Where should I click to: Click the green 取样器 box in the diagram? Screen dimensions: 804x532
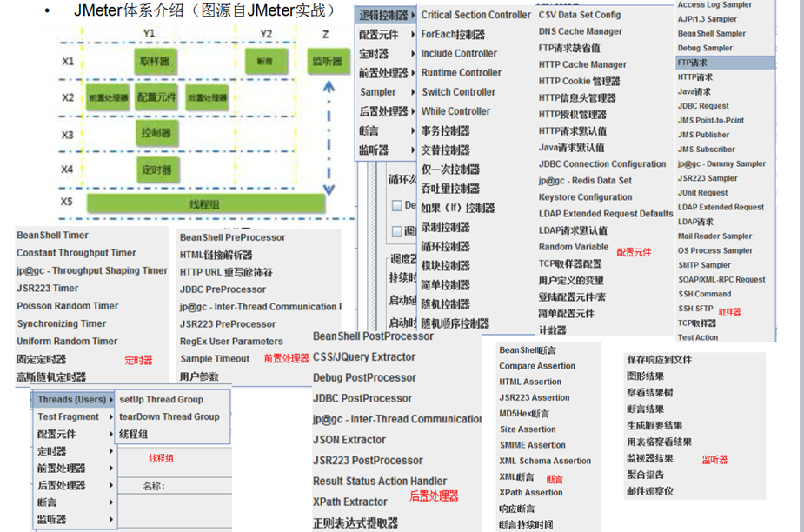[x=156, y=62]
